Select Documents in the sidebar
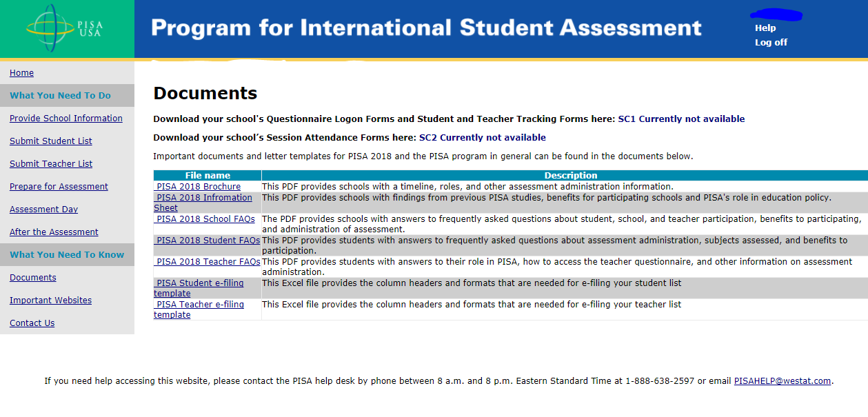 click(x=33, y=278)
